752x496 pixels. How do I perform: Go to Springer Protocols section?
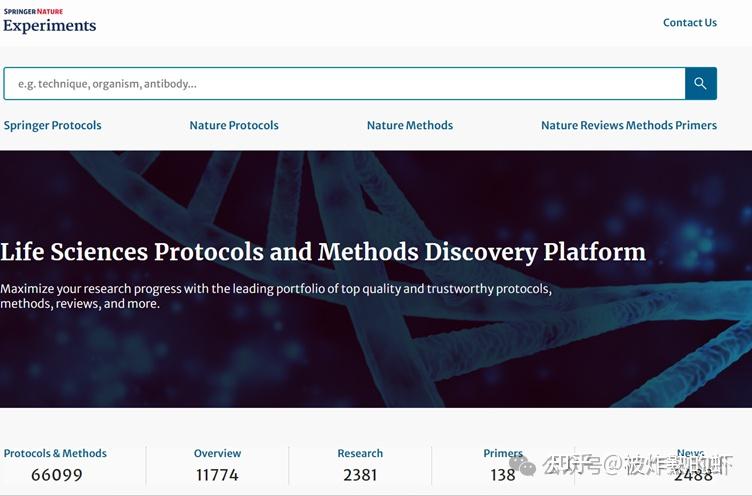point(53,126)
